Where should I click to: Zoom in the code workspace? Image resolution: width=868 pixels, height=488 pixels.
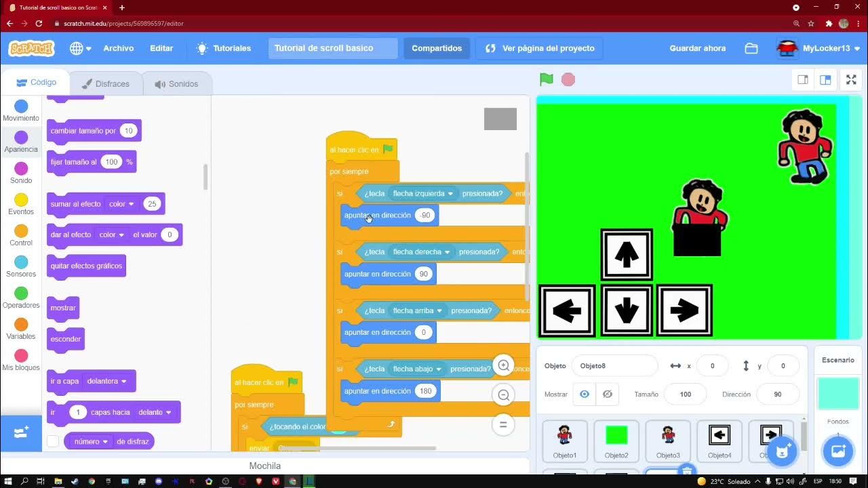tap(503, 365)
